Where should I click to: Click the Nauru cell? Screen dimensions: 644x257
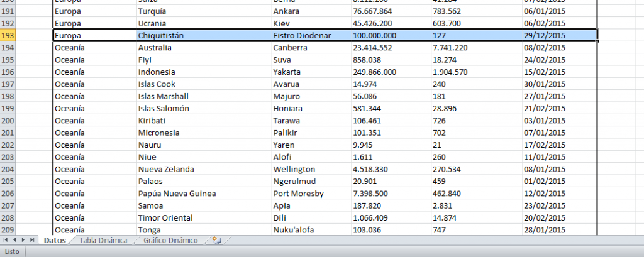204,145
